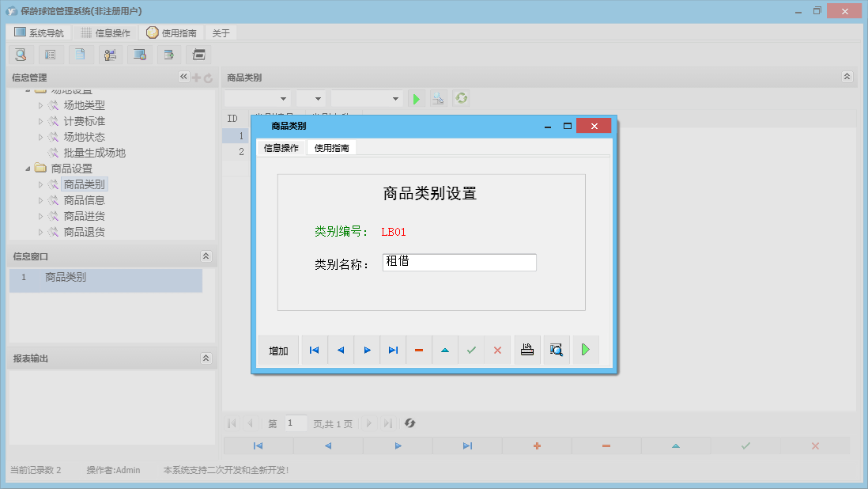Open print preview icon in the 商品类别 dialog
This screenshot has width=868, height=489.
556,349
